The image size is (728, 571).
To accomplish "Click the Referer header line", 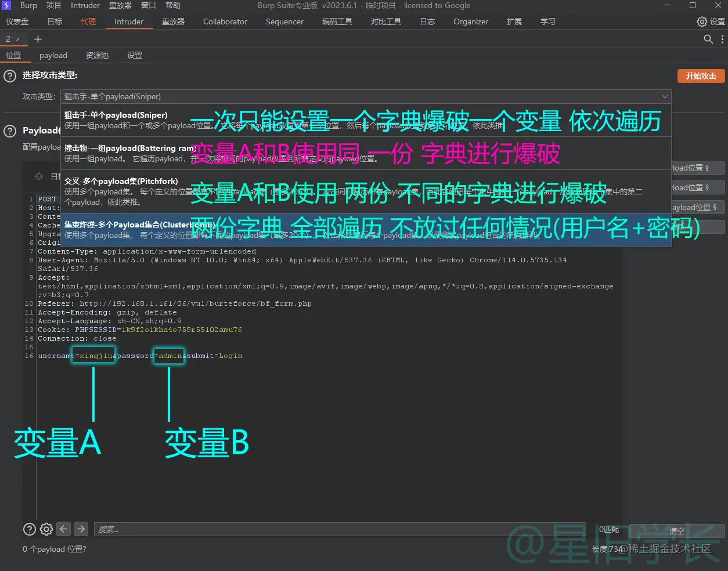I will coord(175,303).
